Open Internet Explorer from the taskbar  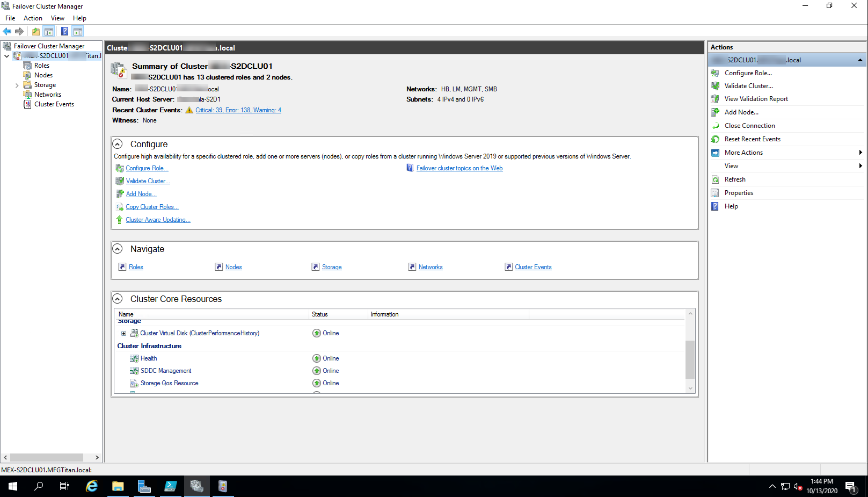click(x=92, y=486)
